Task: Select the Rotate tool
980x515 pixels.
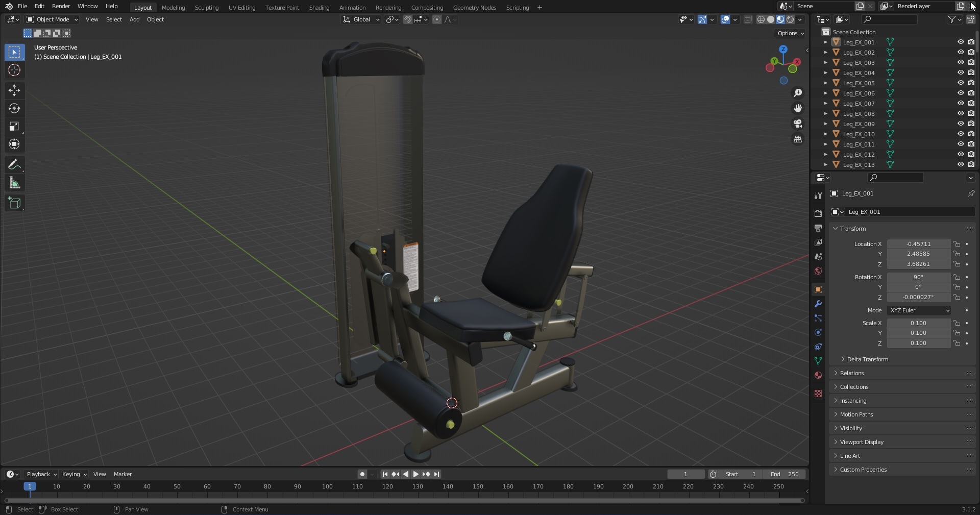Action: [x=14, y=108]
